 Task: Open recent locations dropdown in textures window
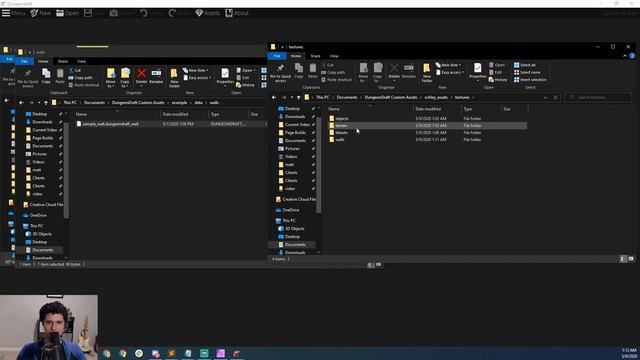coord(291,98)
